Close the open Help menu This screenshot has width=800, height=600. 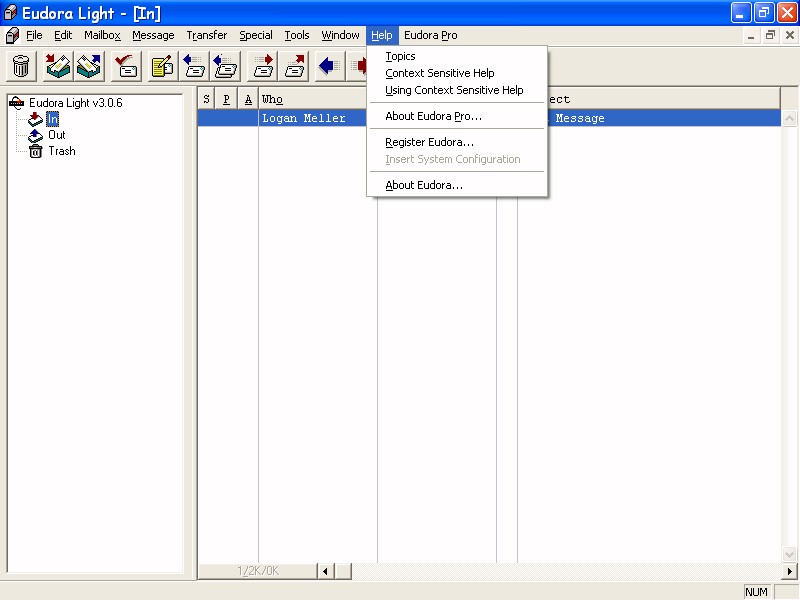click(382, 35)
